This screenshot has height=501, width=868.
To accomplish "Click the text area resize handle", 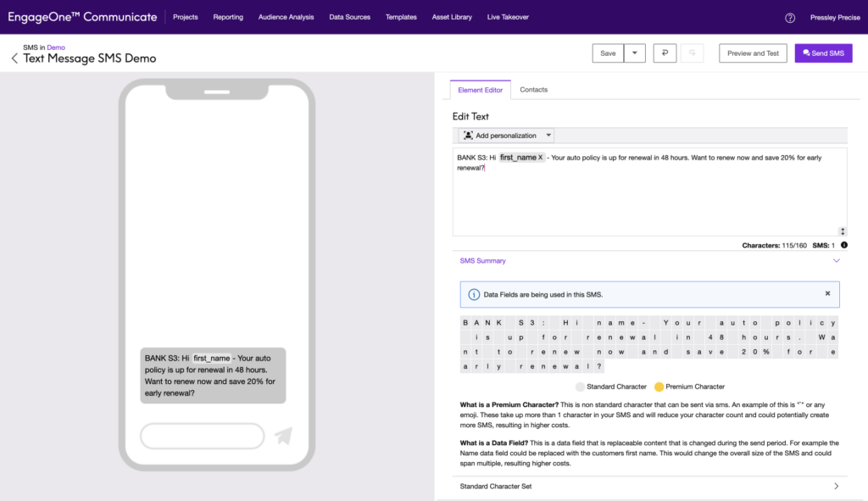I will [x=842, y=231].
